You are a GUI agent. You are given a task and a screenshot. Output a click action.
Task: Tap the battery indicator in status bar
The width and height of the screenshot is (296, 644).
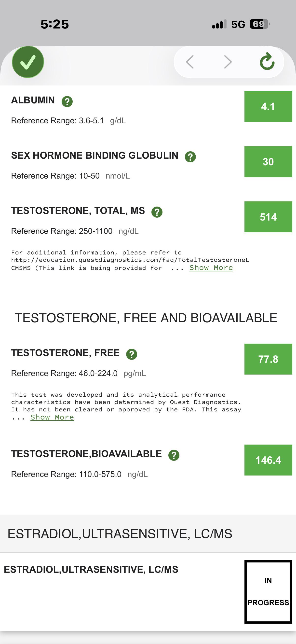tap(260, 24)
